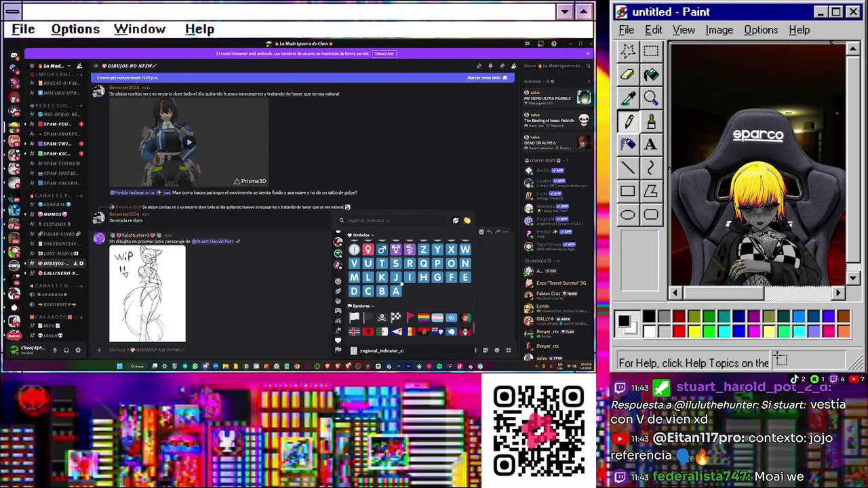Insert the rainbow flag emoji
The width and height of the screenshot is (868, 488).
423,317
